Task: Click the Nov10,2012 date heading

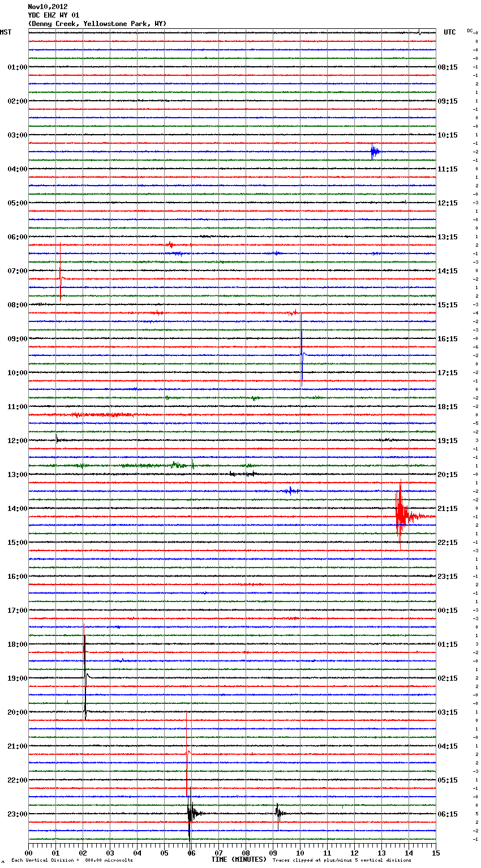Action: coord(48,7)
